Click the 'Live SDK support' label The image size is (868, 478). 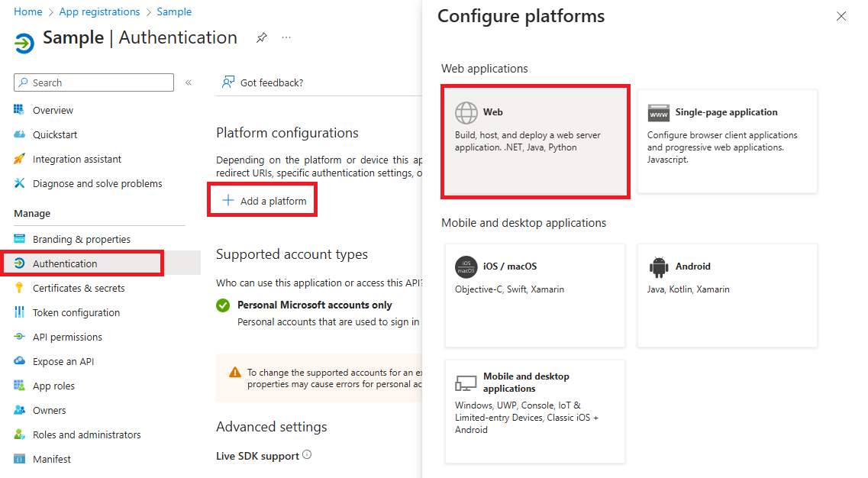point(257,456)
